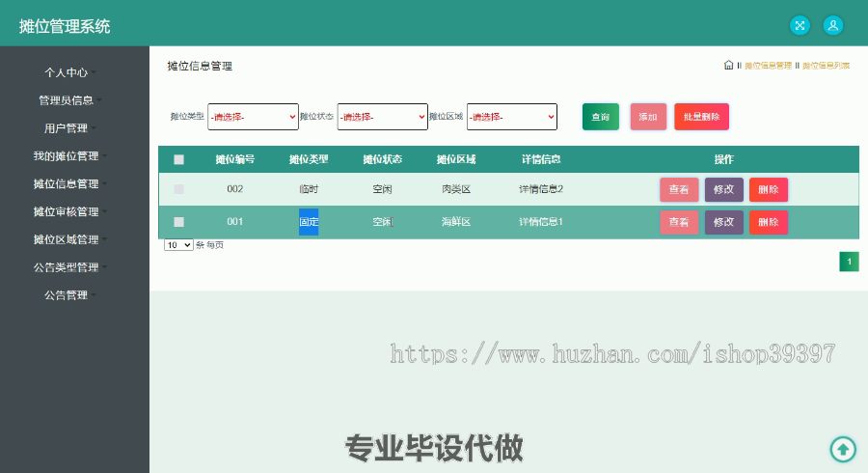Click the 海鲜区 area cell
The height and width of the screenshot is (473, 868).
pos(456,222)
